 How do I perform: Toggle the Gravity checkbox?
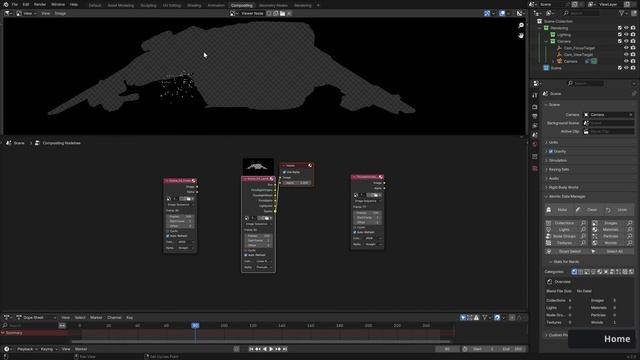(x=551, y=151)
